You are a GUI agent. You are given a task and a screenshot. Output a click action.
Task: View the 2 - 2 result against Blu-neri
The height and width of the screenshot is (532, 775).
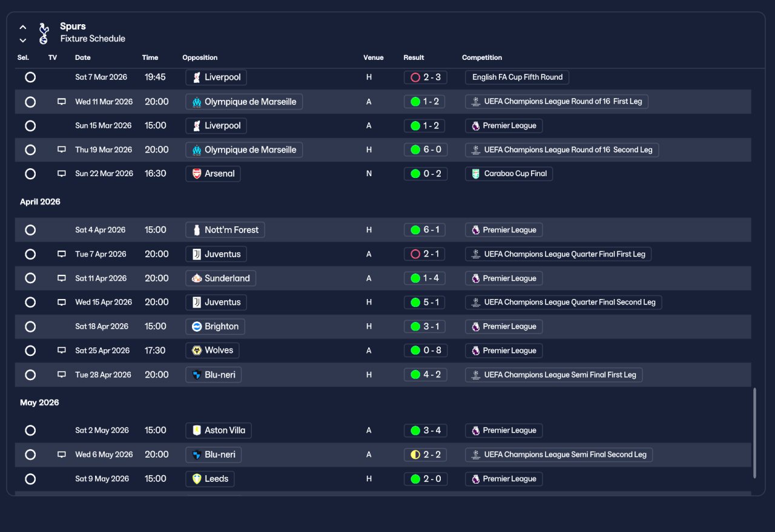(426, 455)
